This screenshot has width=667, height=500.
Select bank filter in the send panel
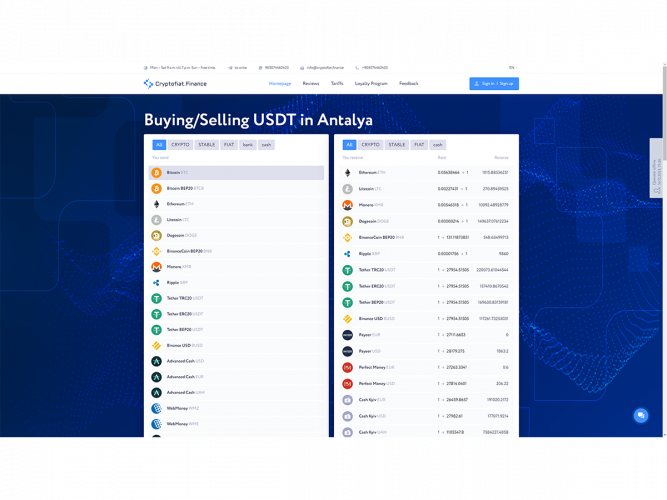pyautogui.click(x=248, y=145)
